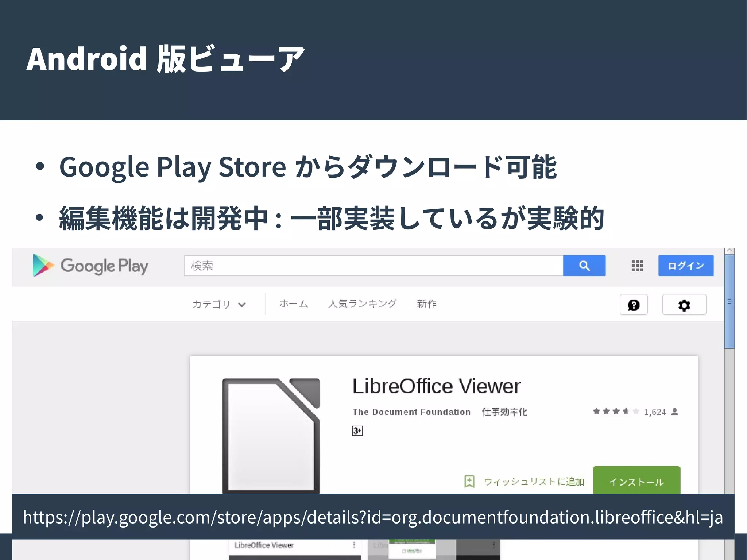This screenshot has height=560, width=747.
Task: Click the ログイン login button
Action: 686,266
